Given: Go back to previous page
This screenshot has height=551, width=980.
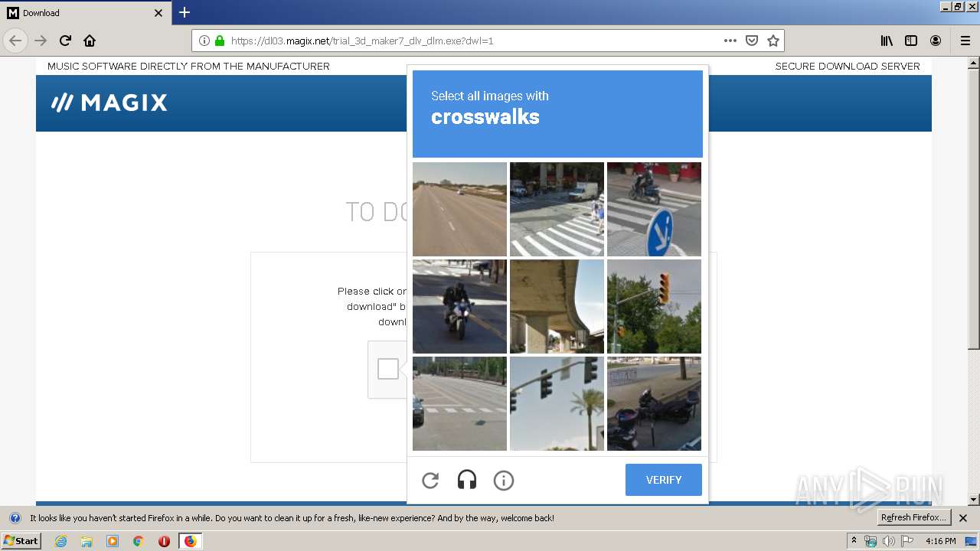Looking at the screenshot, I should [x=15, y=41].
